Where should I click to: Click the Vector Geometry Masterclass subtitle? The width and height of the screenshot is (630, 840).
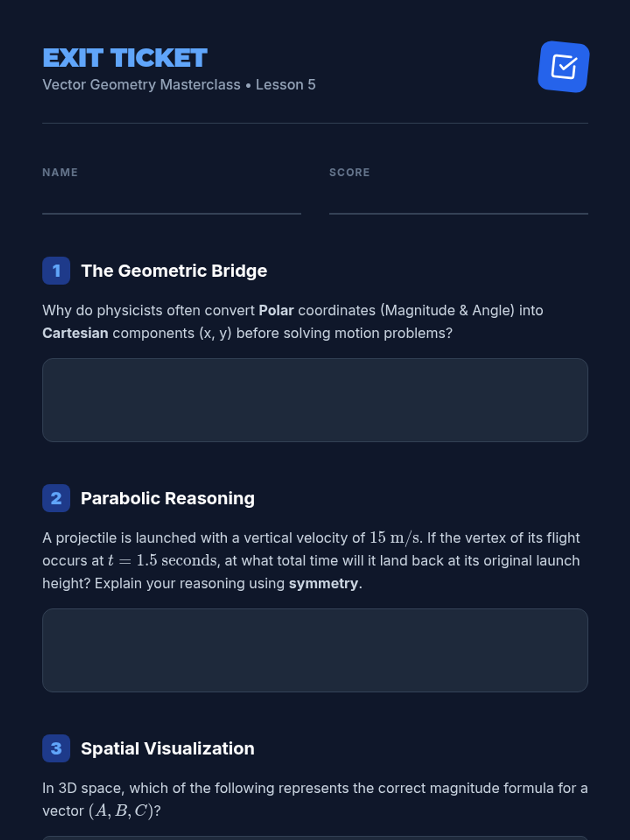(x=179, y=85)
